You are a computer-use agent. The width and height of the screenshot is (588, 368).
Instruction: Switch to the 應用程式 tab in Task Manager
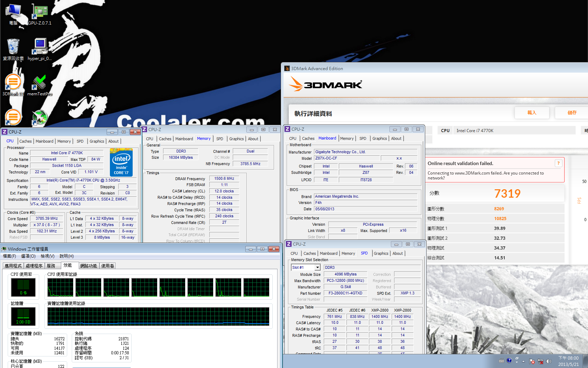[13, 266]
